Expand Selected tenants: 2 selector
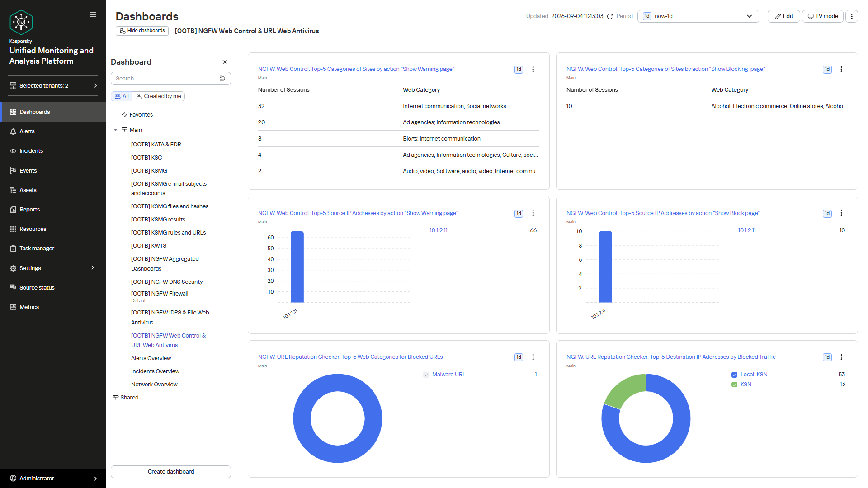Viewport: 868px width, 488px height. pyautogui.click(x=53, y=86)
